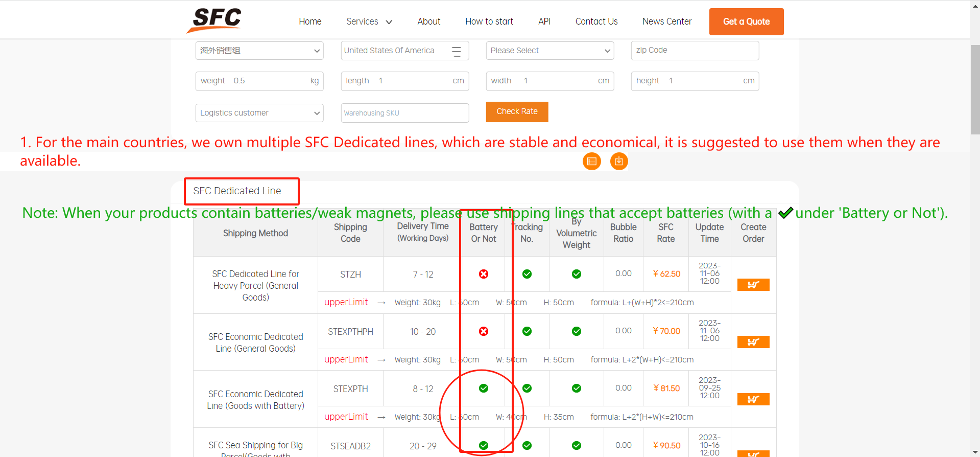Focus the Warehousing SKU field
The width and height of the screenshot is (980, 457).
(x=404, y=113)
